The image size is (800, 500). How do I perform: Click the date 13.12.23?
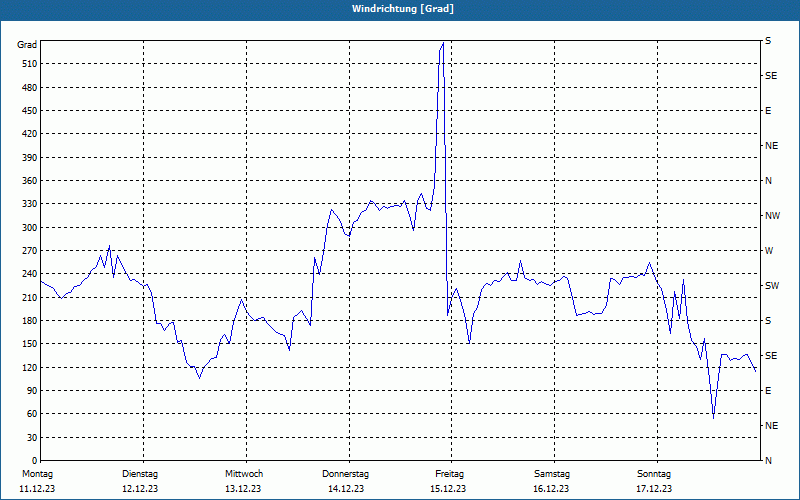(243, 489)
